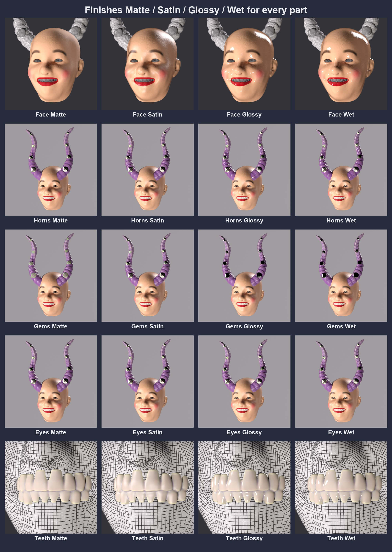This screenshot has width=392, height=552.
Task: Click the 'Horns Satin' caption
Action: [x=147, y=220]
